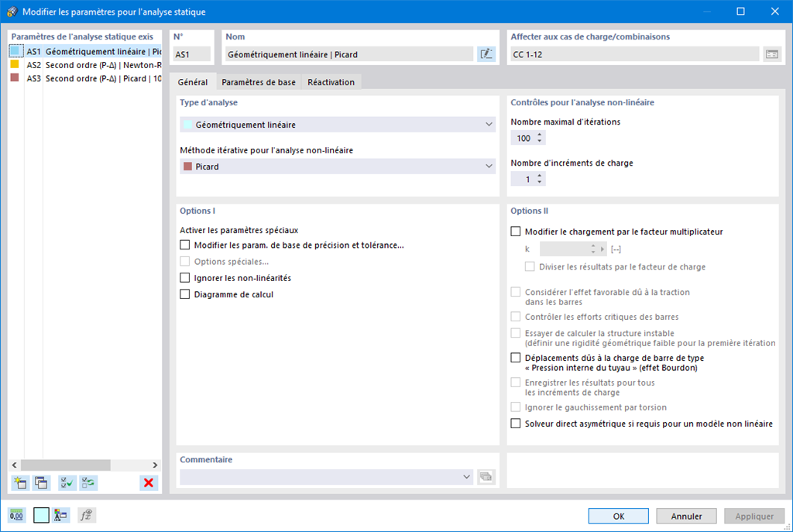The image size is (793, 532).
Task: Dismiss the dialog via Annuler
Action: (686, 515)
